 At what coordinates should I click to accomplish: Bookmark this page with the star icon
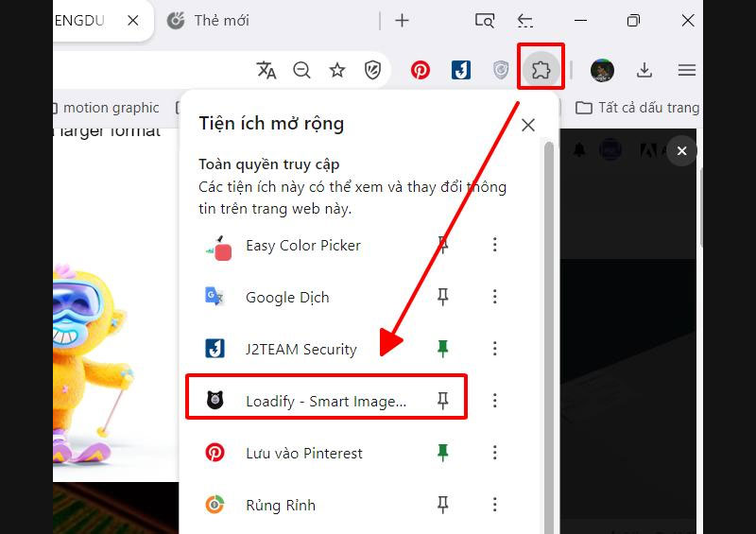(x=337, y=71)
